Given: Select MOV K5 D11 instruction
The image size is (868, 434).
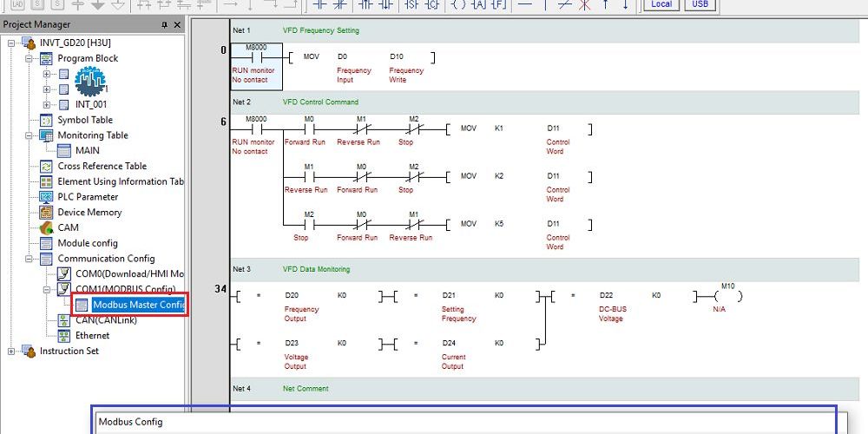Looking at the screenshot, I should click(519, 224).
